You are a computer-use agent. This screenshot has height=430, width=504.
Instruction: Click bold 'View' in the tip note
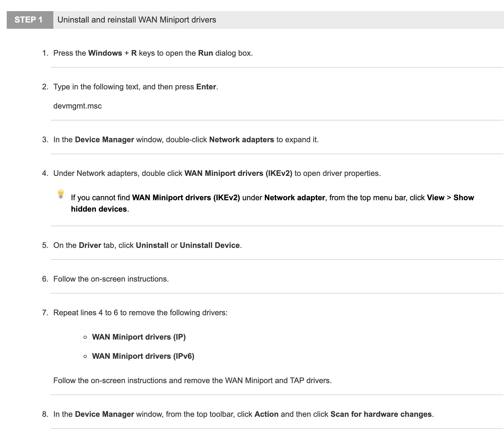tap(436, 198)
